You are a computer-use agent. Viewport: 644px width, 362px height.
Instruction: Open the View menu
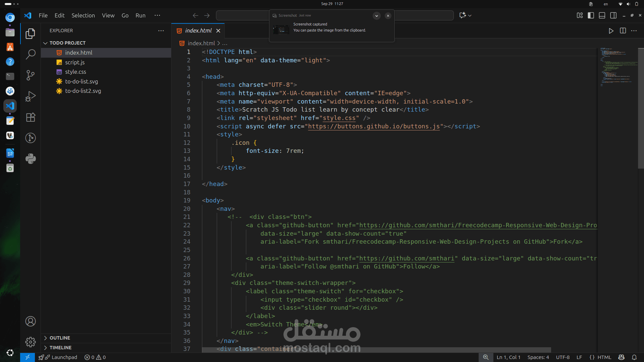point(108,15)
